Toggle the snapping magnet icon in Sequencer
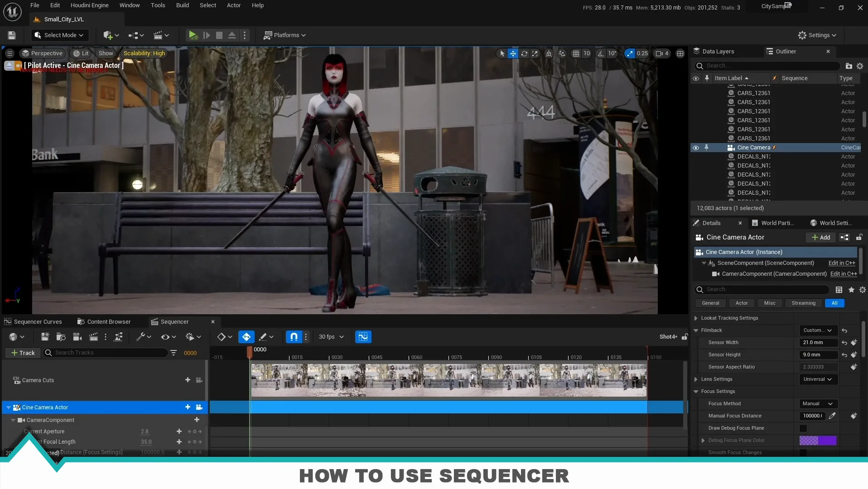868x489 pixels. [294, 337]
